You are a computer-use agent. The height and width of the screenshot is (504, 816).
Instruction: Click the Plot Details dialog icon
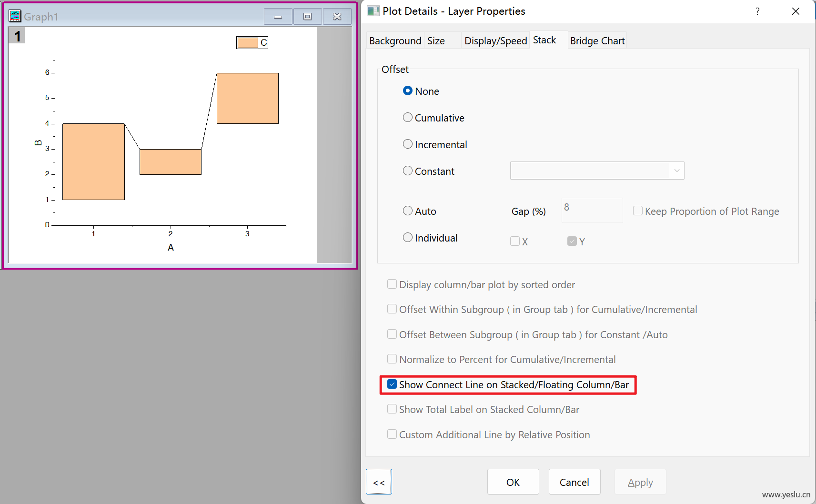pos(373,11)
